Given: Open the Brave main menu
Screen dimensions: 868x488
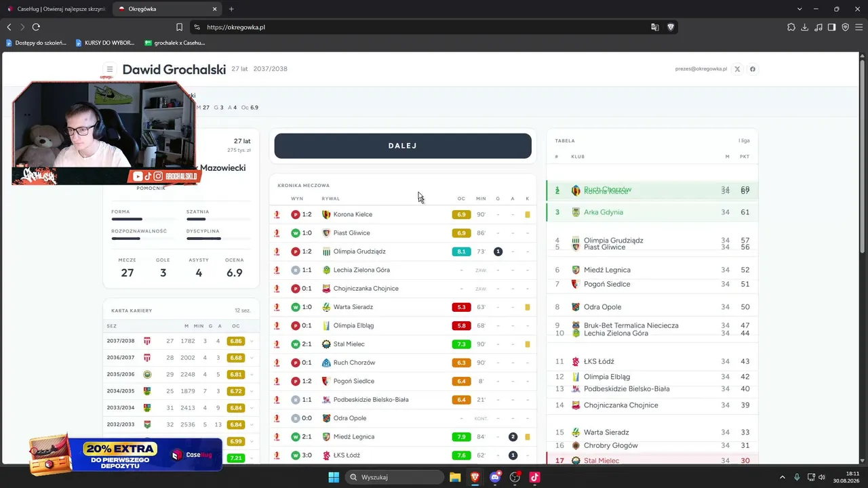Looking at the screenshot, I should coord(859,27).
